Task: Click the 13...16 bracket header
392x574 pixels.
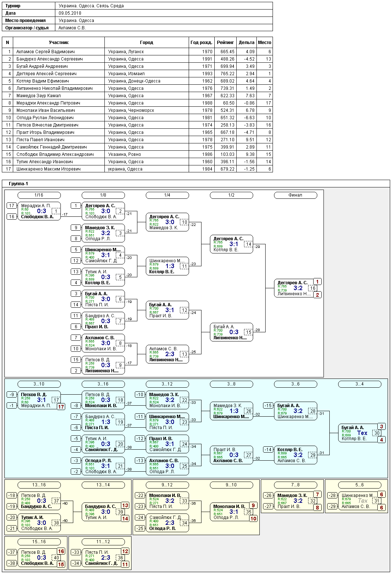Action: pyautogui.click(x=39, y=485)
